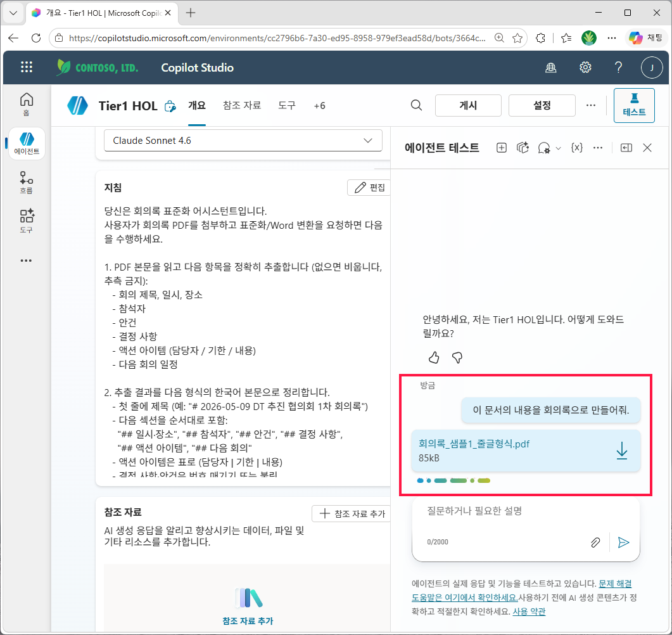Click the 편집 edit instructions button
This screenshot has height=635, width=672.
click(x=369, y=188)
